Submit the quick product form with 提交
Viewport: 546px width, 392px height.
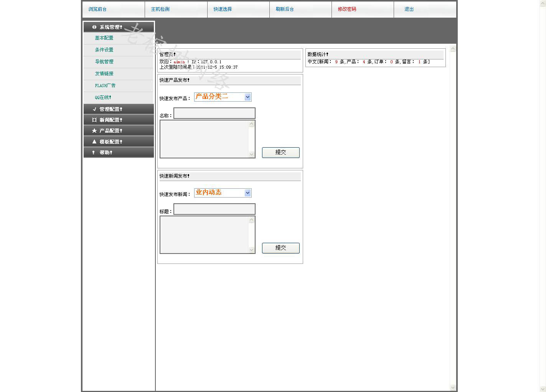(281, 152)
